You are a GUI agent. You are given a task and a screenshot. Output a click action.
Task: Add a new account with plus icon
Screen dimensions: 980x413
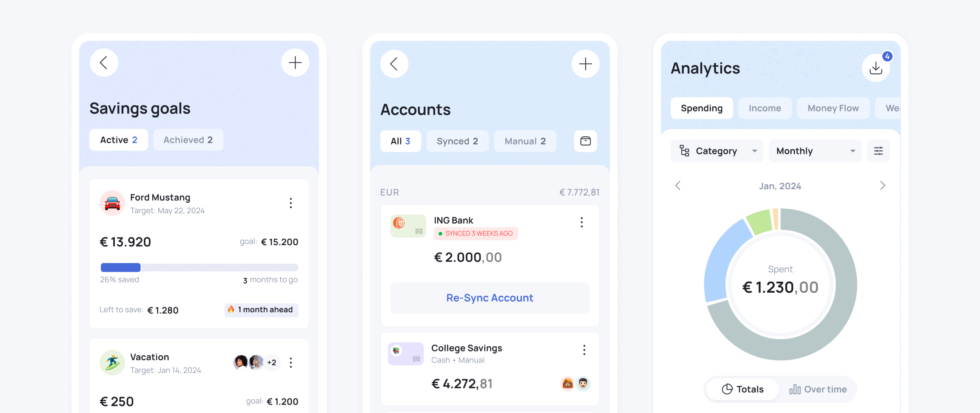click(585, 64)
